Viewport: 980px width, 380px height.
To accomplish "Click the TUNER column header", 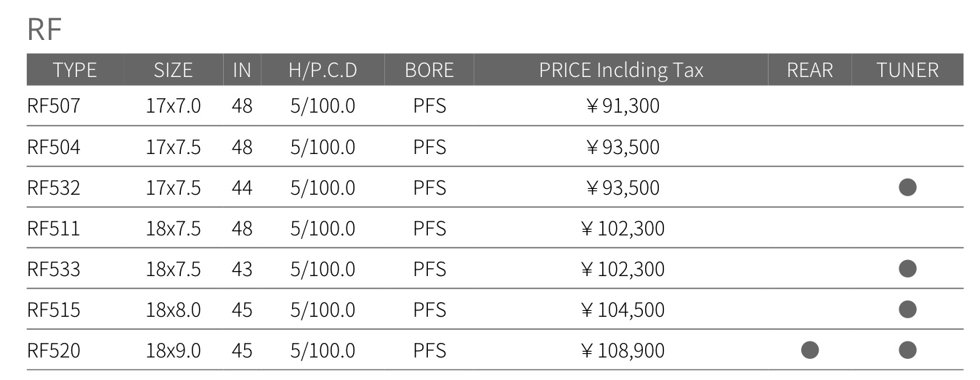I will (x=907, y=70).
